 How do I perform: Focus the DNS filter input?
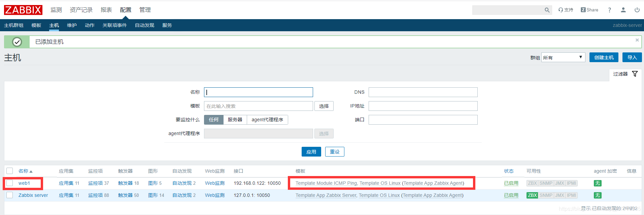423,92
